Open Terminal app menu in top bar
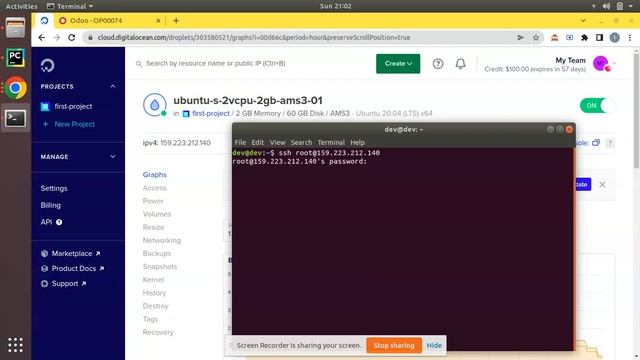Screen dimensions: 640x360 70,6
